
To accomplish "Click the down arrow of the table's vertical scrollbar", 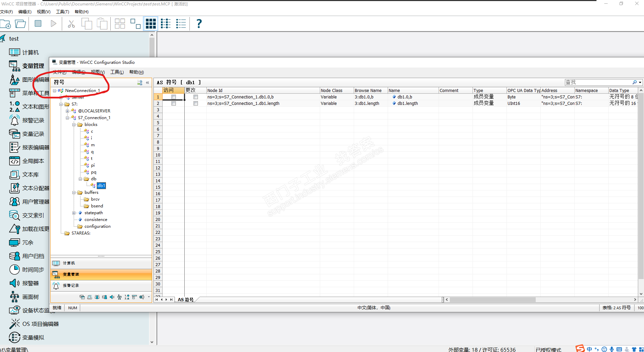I will point(641,294).
